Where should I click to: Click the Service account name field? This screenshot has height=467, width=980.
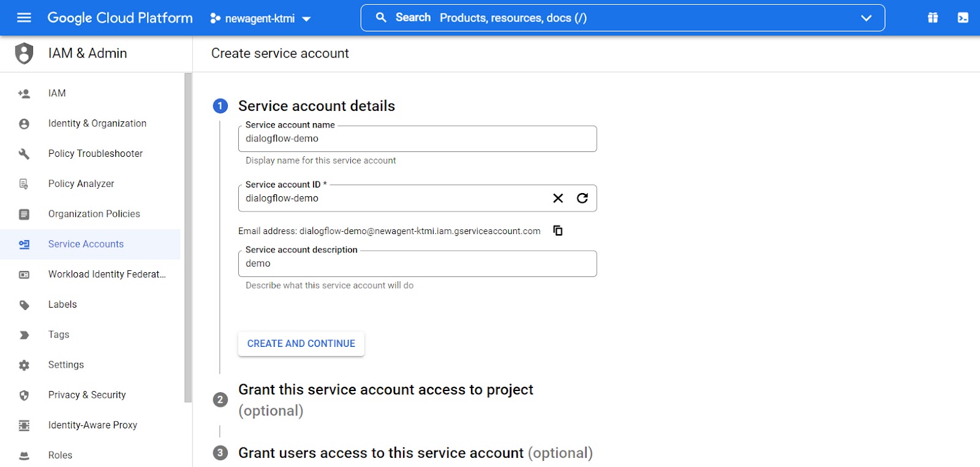[x=417, y=139]
